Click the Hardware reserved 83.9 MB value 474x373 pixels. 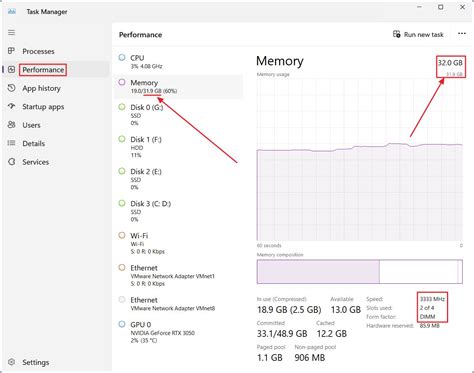click(x=430, y=326)
